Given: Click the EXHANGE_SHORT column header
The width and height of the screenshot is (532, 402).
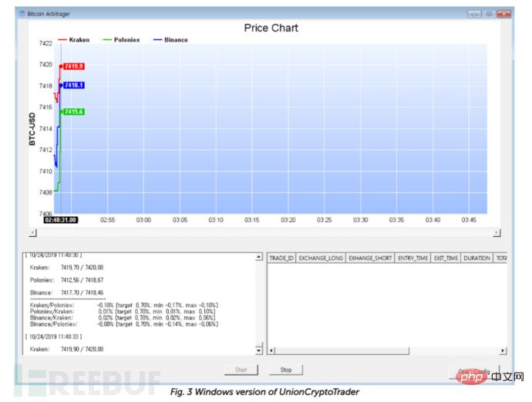Looking at the screenshot, I should point(370,258).
